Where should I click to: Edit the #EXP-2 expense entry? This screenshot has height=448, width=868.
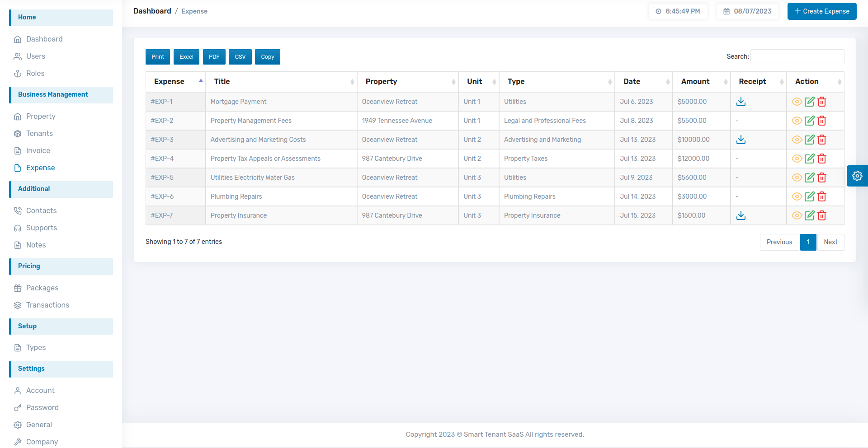(x=809, y=121)
